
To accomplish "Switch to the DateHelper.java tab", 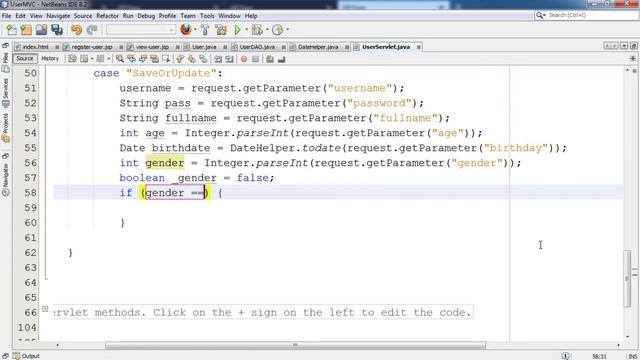I will (318, 47).
